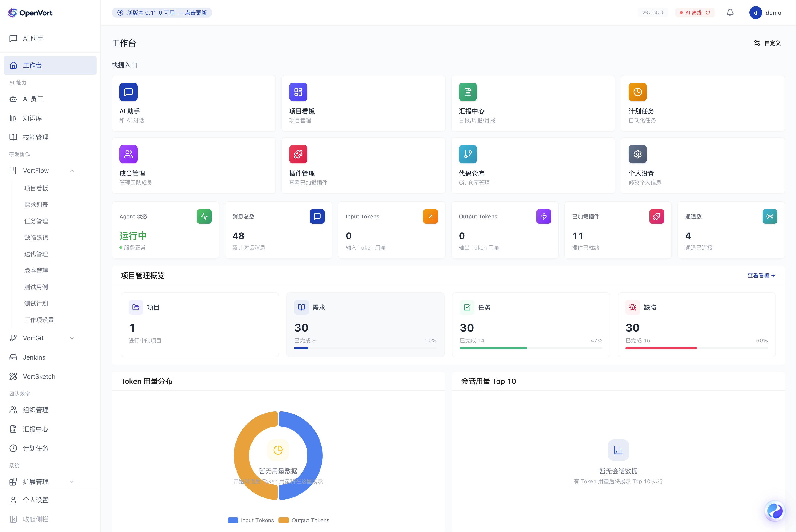The width and height of the screenshot is (796, 532).
Task: Open Jenkins in the sidebar
Action: [50, 357]
